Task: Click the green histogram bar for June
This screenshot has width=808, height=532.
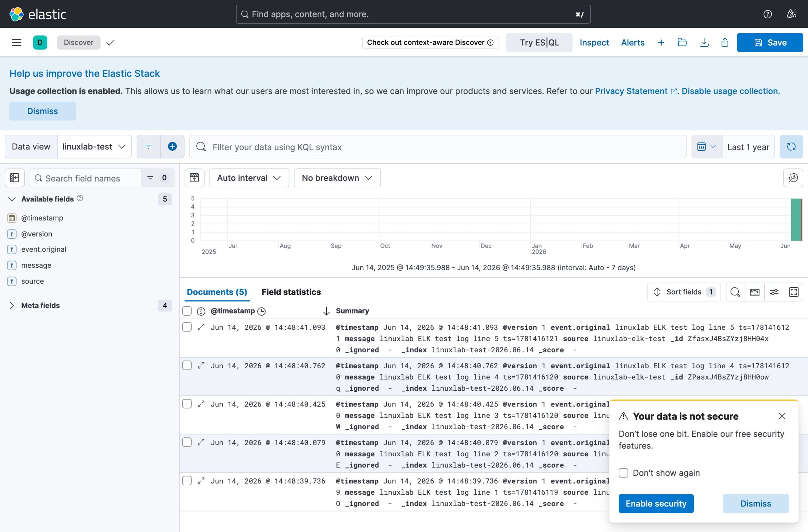Action: (x=796, y=219)
